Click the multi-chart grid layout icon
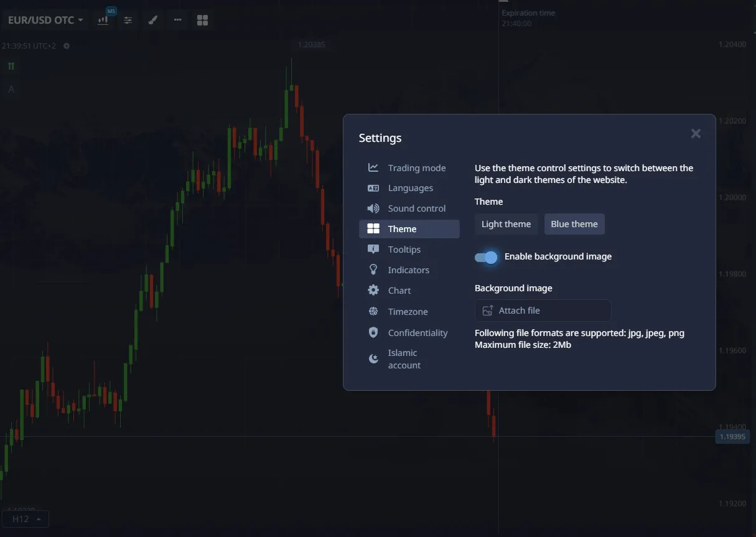Image resolution: width=756 pixels, height=537 pixels. click(202, 20)
